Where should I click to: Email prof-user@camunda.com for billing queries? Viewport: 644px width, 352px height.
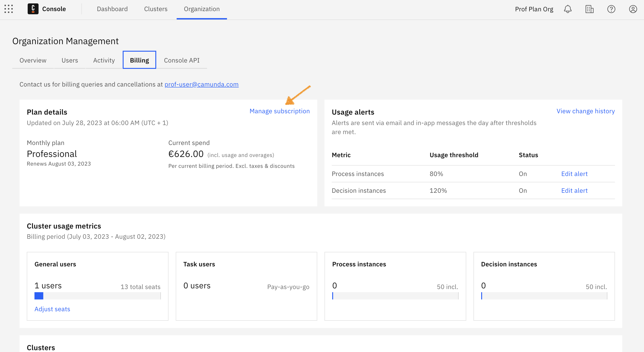pos(202,84)
